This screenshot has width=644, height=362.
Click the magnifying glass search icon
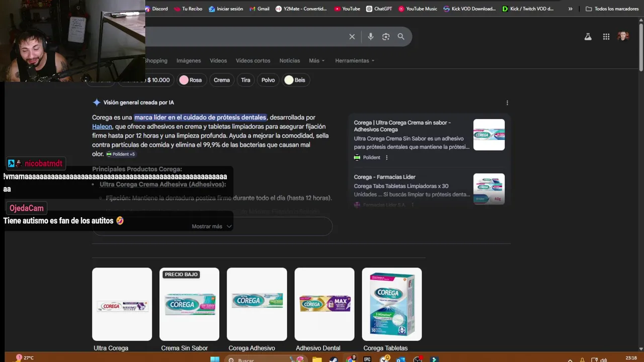click(x=401, y=37)
